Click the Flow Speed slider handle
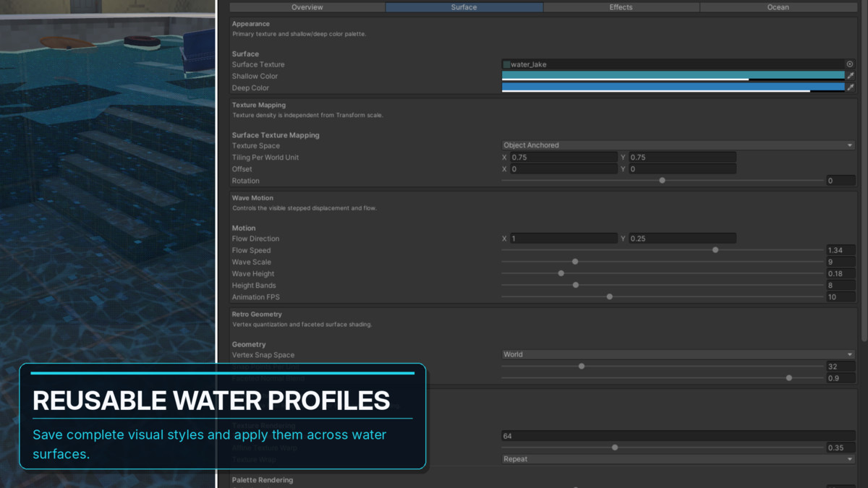This screenshot has height=488, width=868. pyautogui.click(x=715, y=250)
